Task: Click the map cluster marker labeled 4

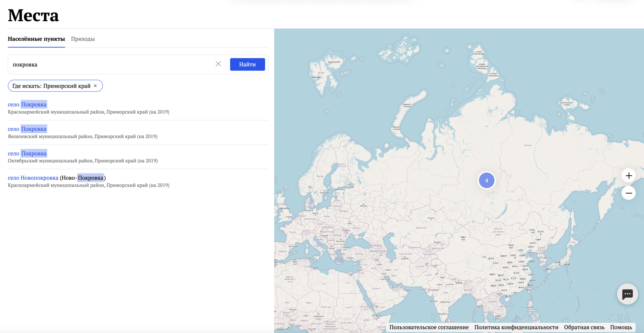Action: [x=486, y=180]
